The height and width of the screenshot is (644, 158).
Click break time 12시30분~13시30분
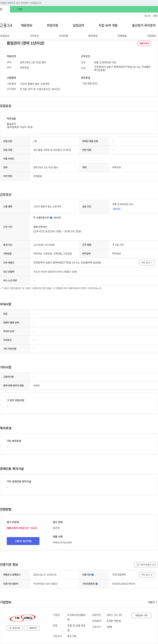coord(44,245)
